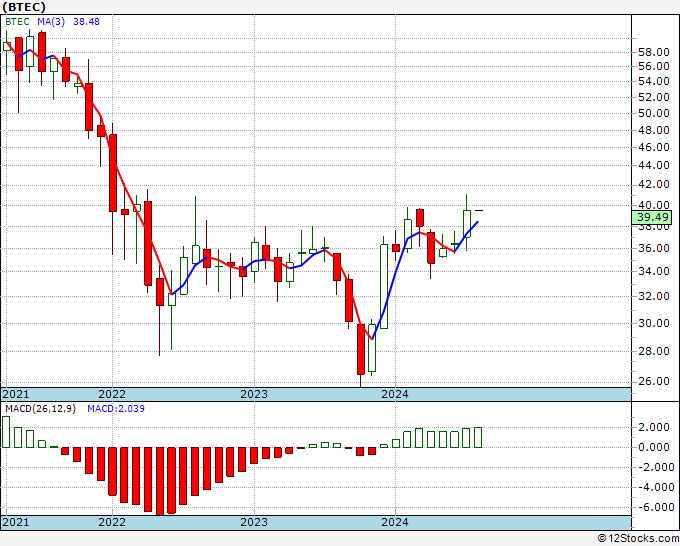Click the 52.00 price axis label
Image resolution: width=680 pixels, height=546 pixels.
pos(654,97)
